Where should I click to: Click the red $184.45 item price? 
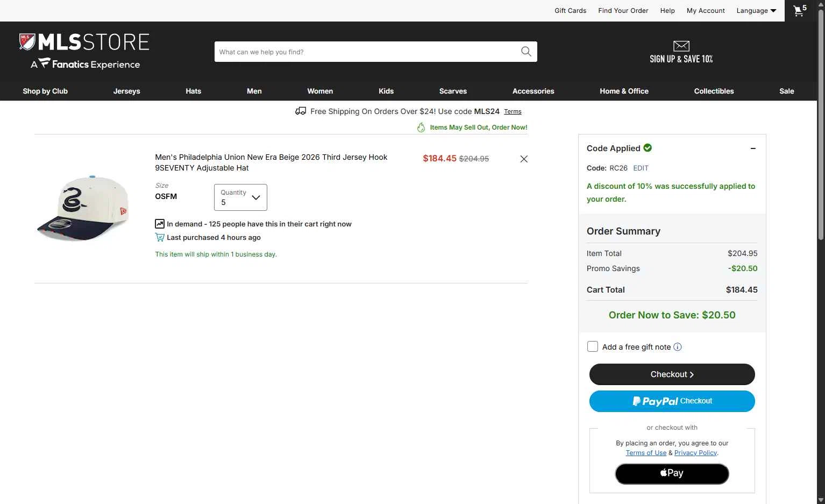pyautogui.click(x=439, y=158)
